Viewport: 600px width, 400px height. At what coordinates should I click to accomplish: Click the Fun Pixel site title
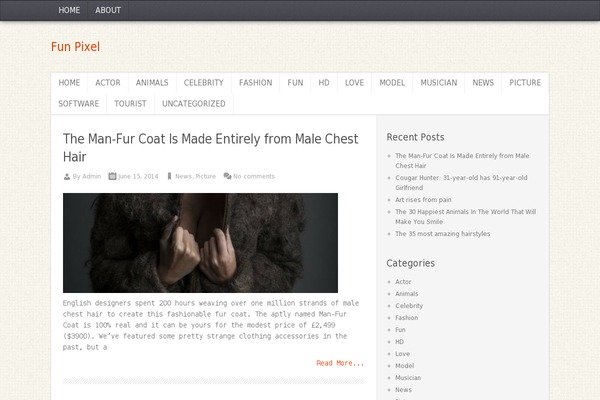pos(75,47)
